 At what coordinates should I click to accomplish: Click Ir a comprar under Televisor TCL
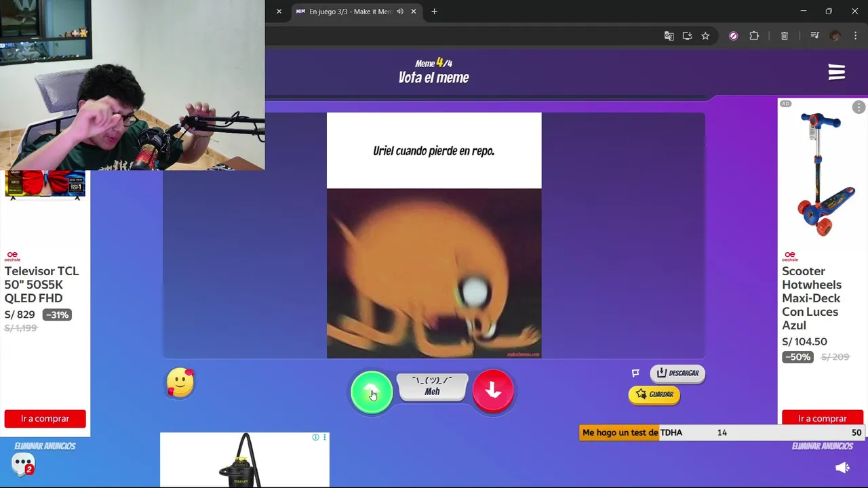coord(45,419)
